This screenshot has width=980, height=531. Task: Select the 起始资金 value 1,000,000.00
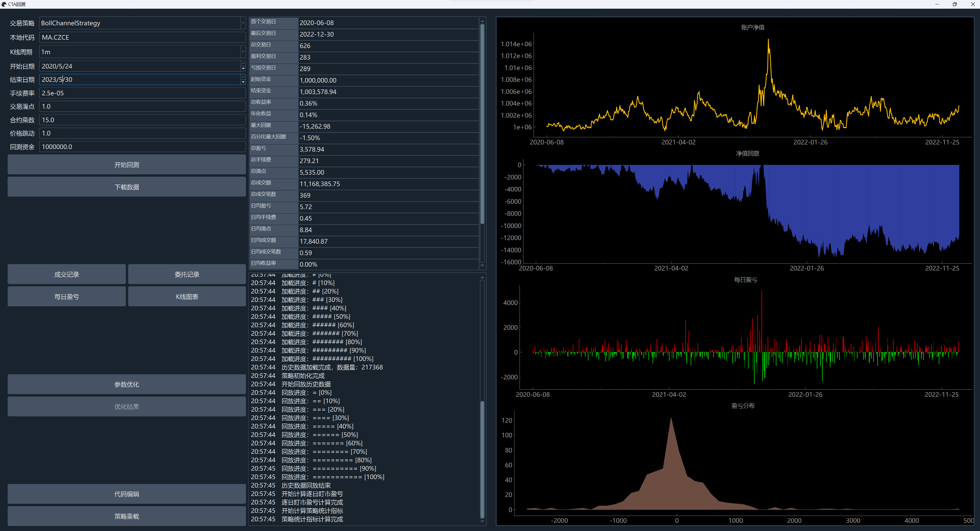(x=318, y=80)
